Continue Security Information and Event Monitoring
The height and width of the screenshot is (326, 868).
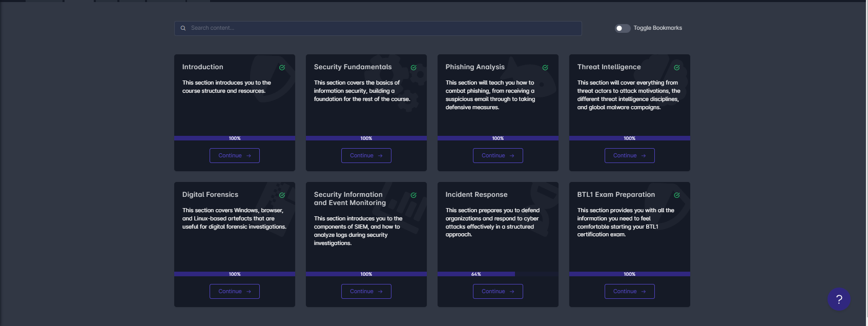click(366, 291)
